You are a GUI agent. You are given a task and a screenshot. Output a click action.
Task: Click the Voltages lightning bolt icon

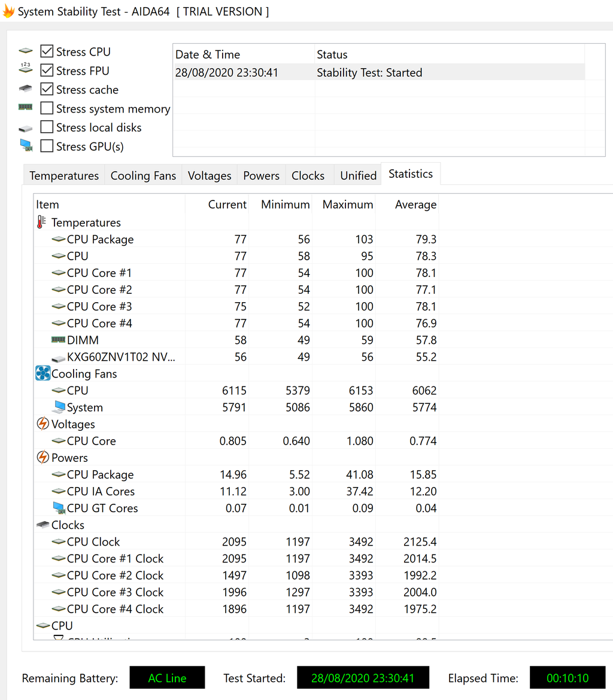43,424
